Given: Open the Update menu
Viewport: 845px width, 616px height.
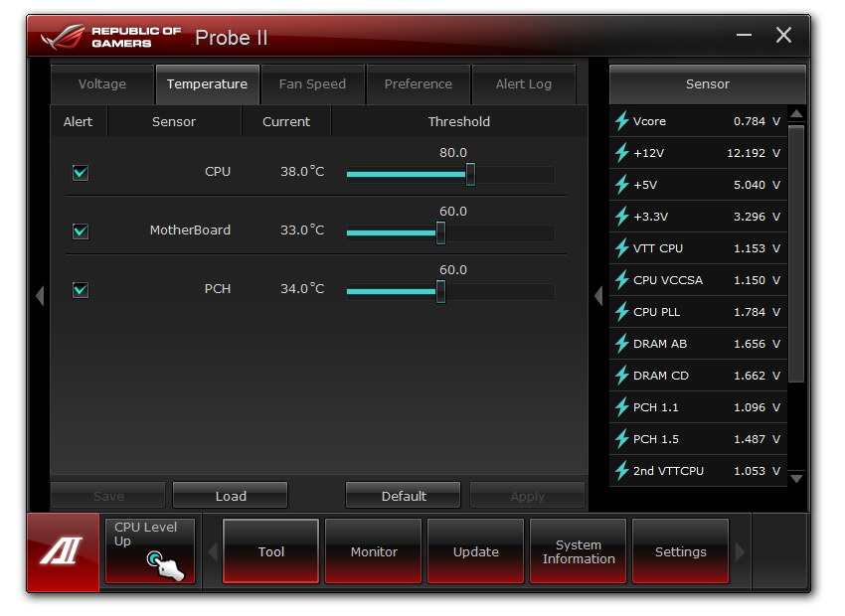Looking at the screenshot, I should pyautogui.click(x=476, y=551).
